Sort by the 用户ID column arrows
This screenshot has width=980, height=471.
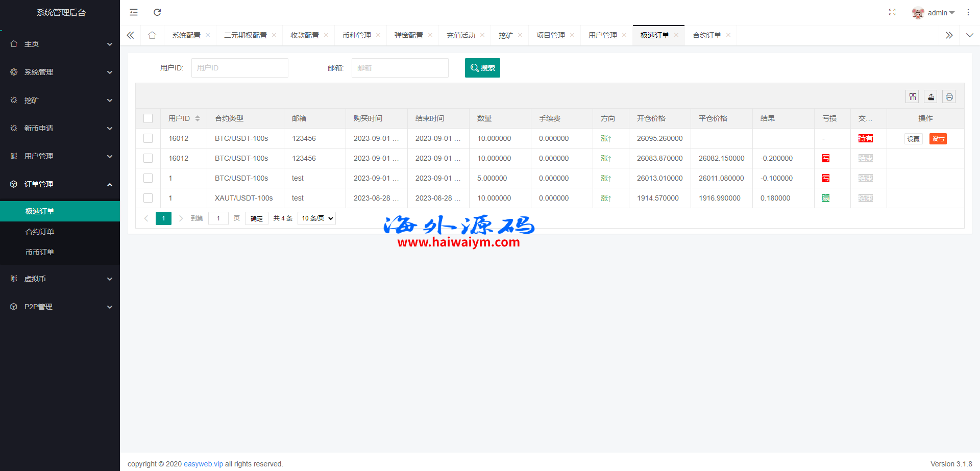(x=198, y=118)
